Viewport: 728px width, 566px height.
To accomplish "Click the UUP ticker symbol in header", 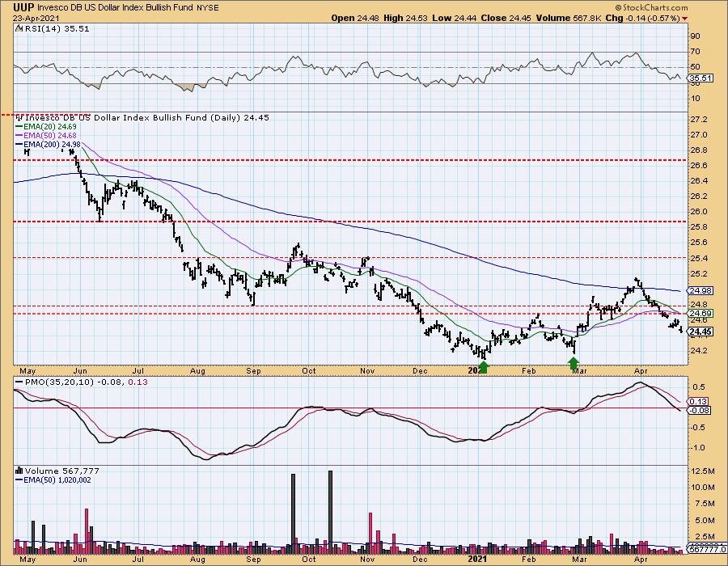I will point(23,7).
